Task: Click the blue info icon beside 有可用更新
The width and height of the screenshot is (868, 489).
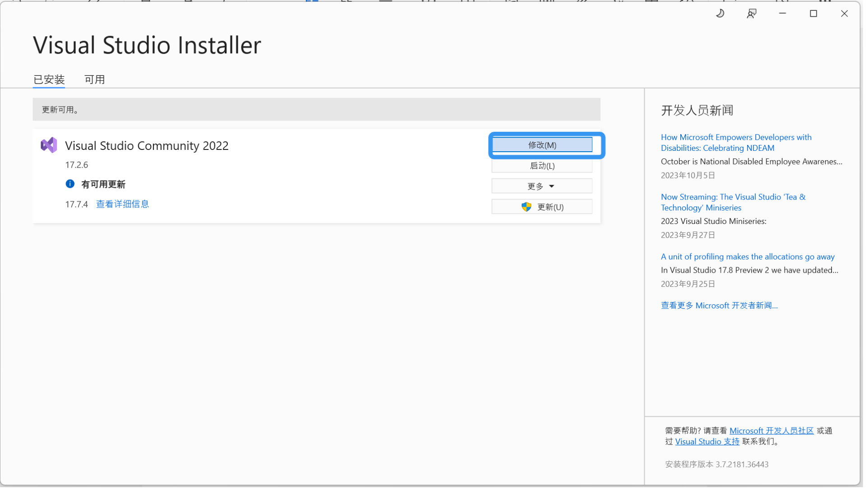Action: [70, 184]
